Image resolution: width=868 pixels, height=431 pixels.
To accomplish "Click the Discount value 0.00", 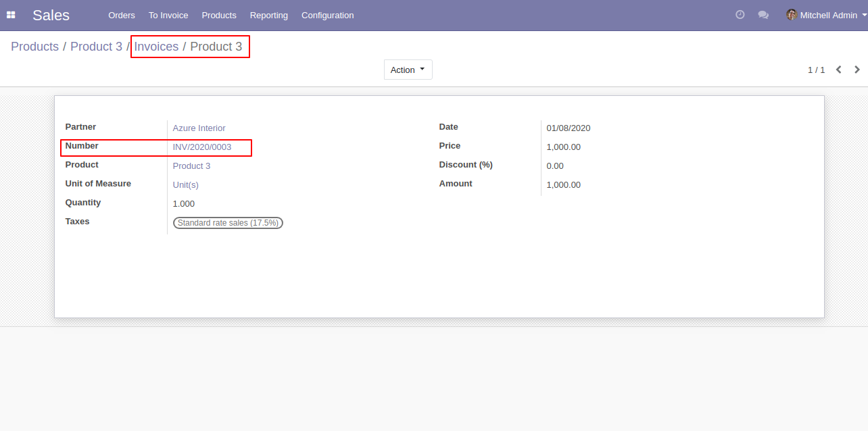I will click(x=555, y=166).
